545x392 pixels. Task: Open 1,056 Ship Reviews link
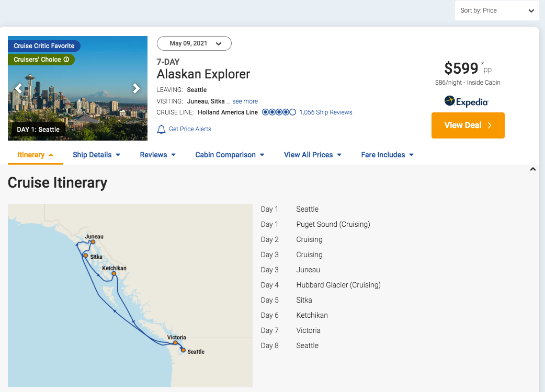(x=326, y=112)
